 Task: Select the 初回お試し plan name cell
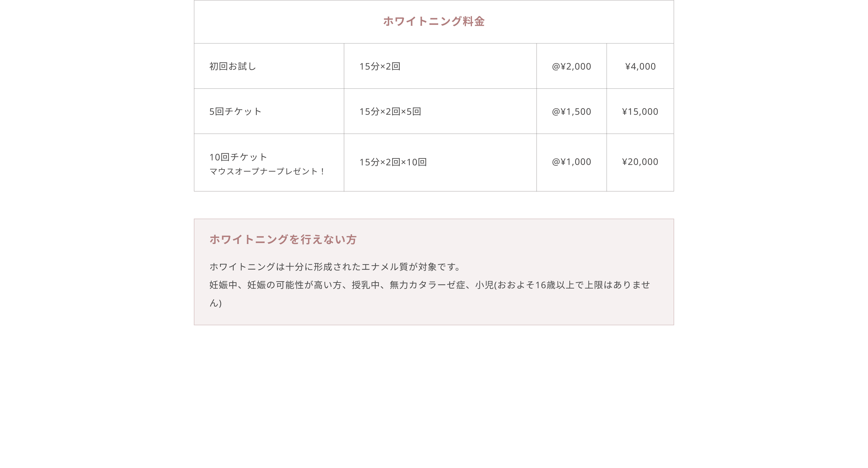[232, 66]
